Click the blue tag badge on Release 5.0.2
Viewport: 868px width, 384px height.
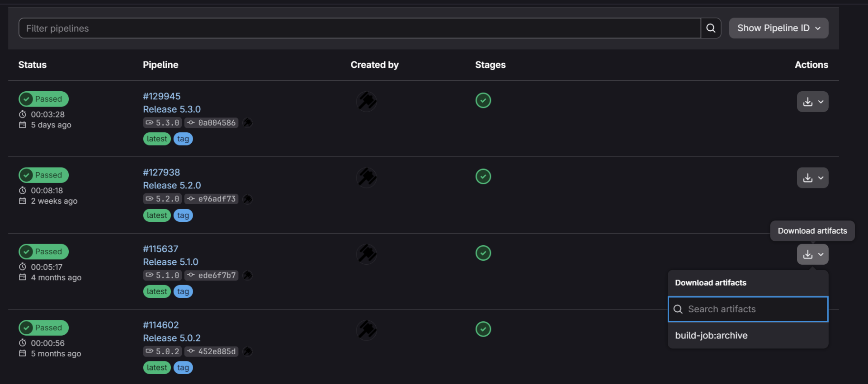(x=183, y=368)
